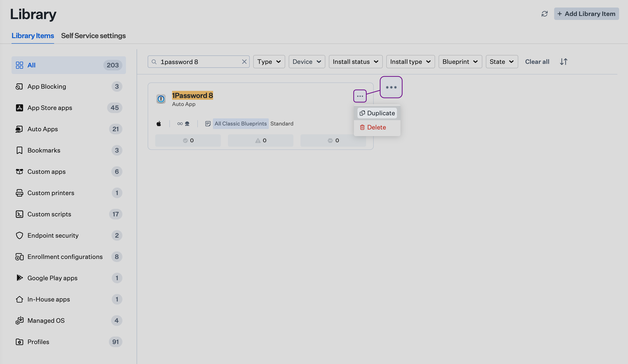Open the Profiles folder icon
The image size is (628, 364).
(19, 342)
